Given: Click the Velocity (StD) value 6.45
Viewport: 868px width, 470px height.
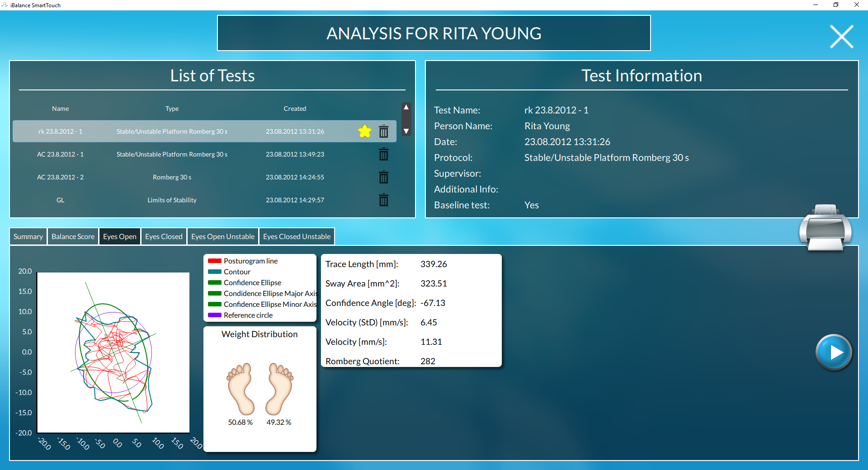Looking at the screenshot, I should [x=429, y=322].
